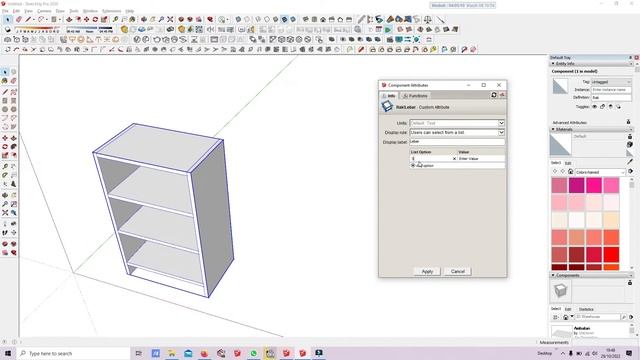Open Statistics tab in Components panel
Viewport: 640px width, 360px height.
(x=586, y=309)
